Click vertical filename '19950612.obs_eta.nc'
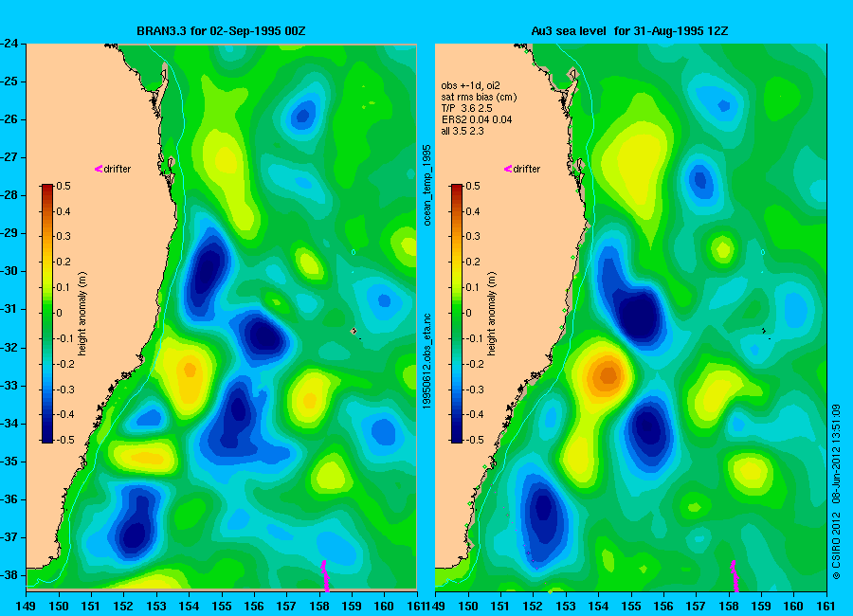Viewport: 853px width, 616px height. click(x=427, y=361)
